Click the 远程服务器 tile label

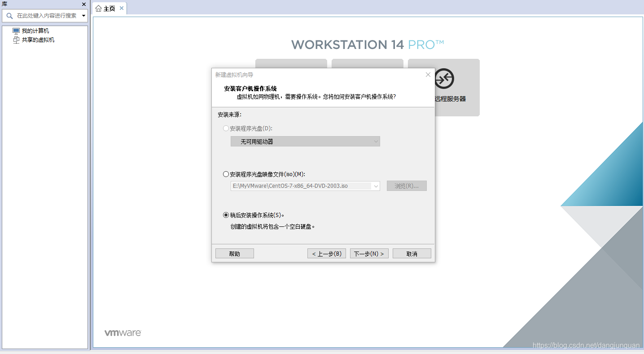pos(450,99)
